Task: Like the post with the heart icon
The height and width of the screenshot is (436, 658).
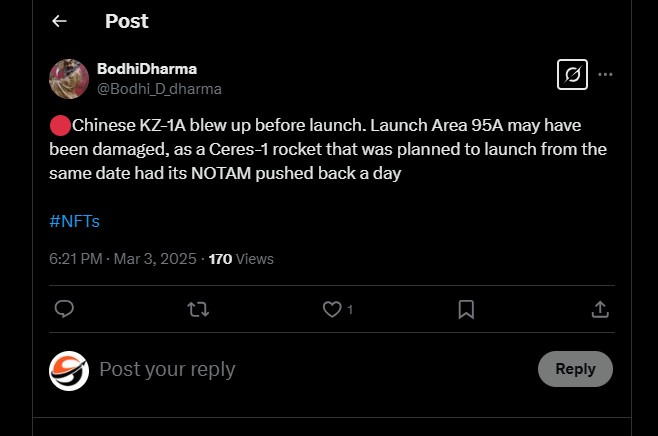Action: pos(332,309)
